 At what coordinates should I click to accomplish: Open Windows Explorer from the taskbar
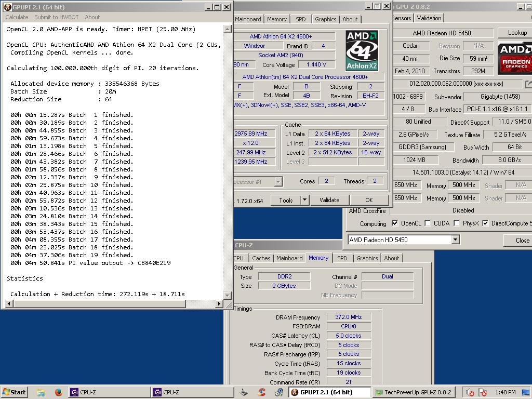(x=41, y=392)
